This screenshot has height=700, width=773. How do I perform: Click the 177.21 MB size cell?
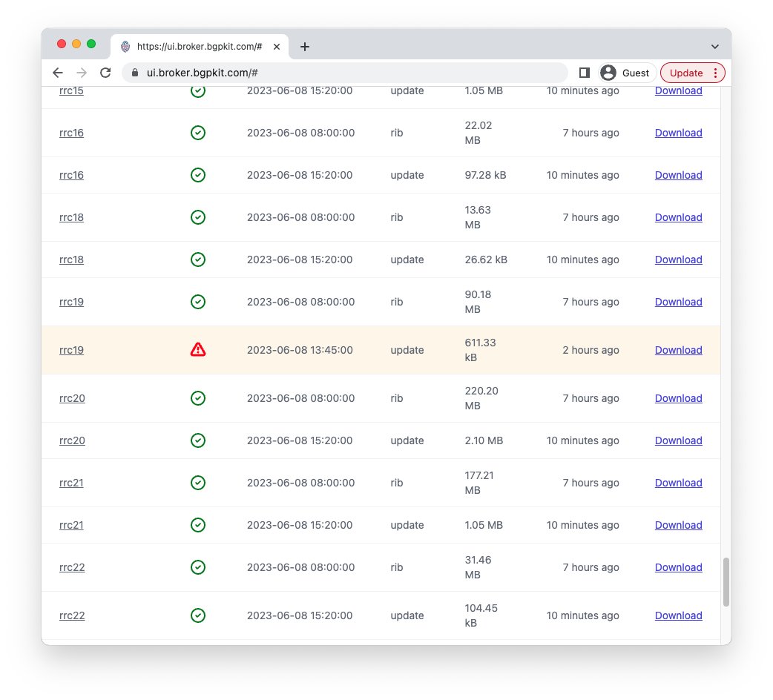tap(479, 483)
